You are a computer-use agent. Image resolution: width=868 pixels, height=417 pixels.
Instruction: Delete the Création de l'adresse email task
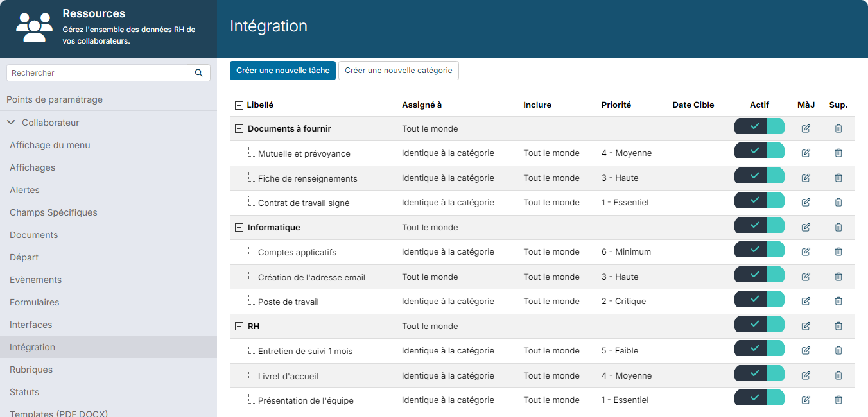coord(838,277)
